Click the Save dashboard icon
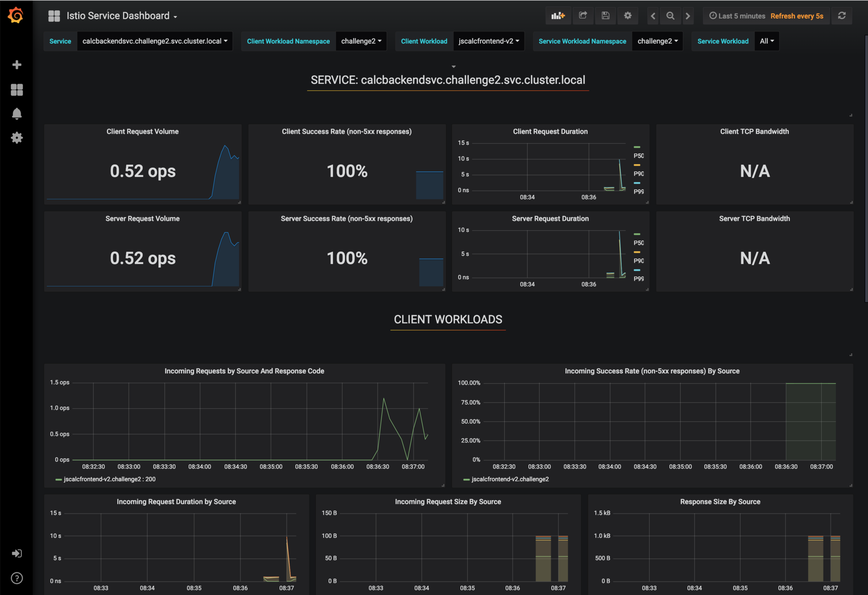This screenshot has height=595, width=868. coord(605,16)
